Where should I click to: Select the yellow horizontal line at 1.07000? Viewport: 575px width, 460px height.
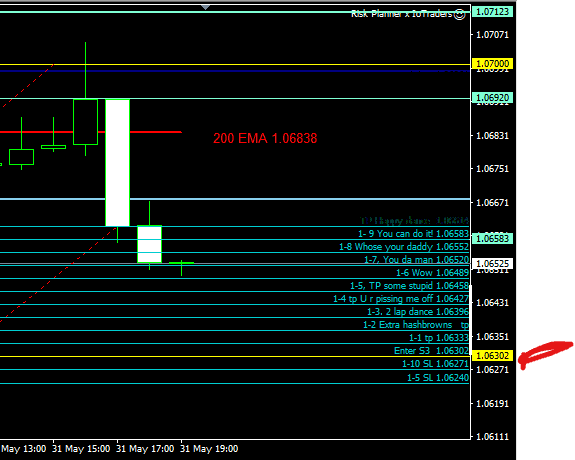(235, 65)
